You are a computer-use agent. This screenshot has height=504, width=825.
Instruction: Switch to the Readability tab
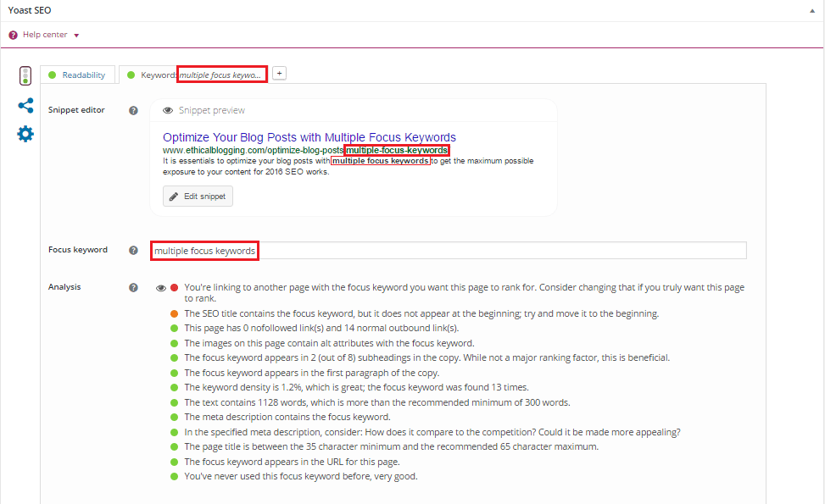pos(77,75)
